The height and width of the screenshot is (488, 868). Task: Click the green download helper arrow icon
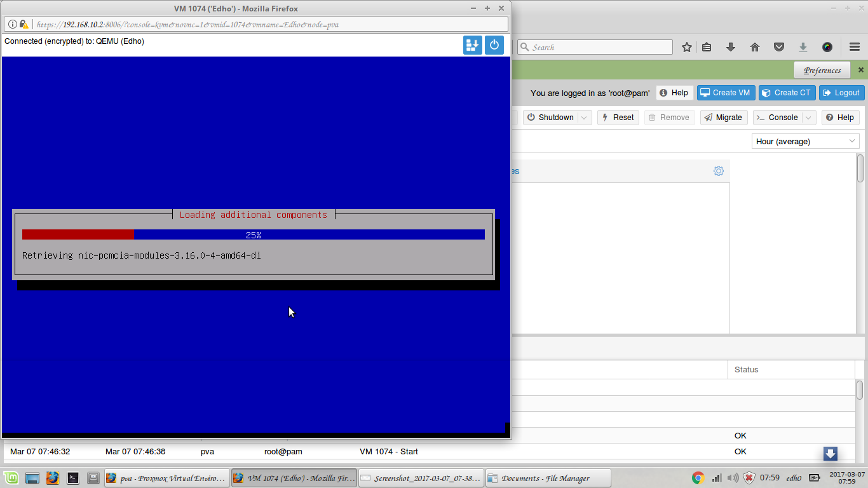click(803, 47)
